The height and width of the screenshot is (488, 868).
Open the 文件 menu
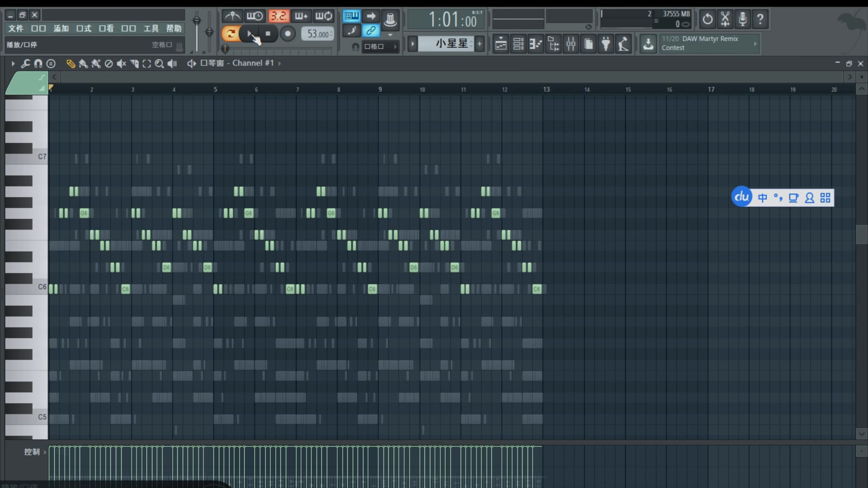[16, 28]
